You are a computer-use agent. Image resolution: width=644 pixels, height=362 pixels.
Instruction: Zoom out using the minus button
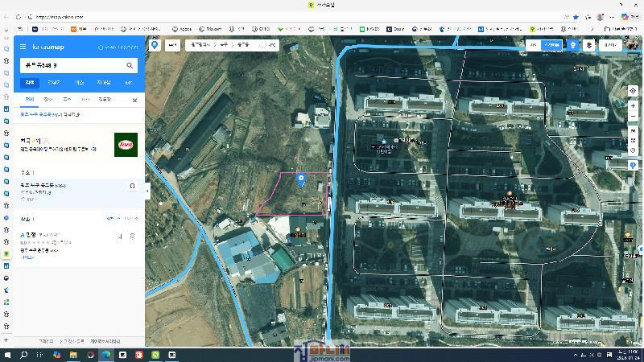coord(634,117)
